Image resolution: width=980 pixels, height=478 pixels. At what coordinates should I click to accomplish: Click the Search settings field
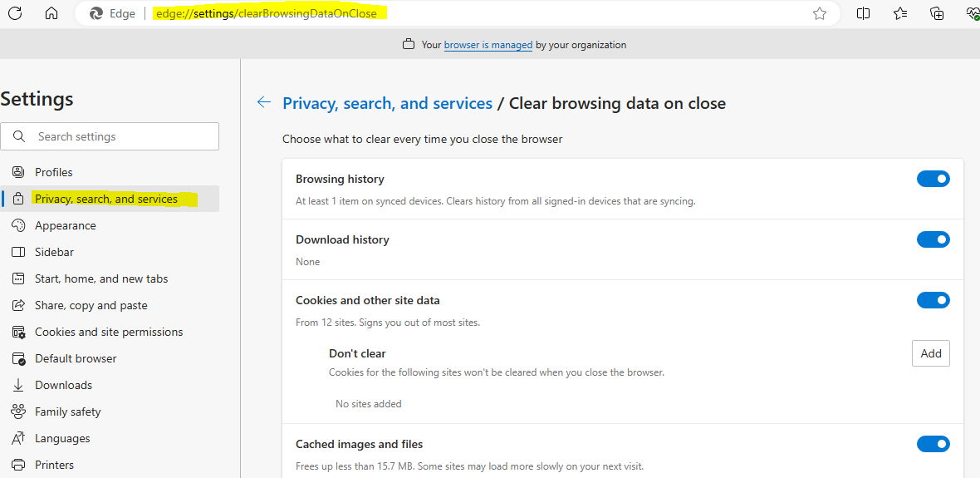[110, 136]
